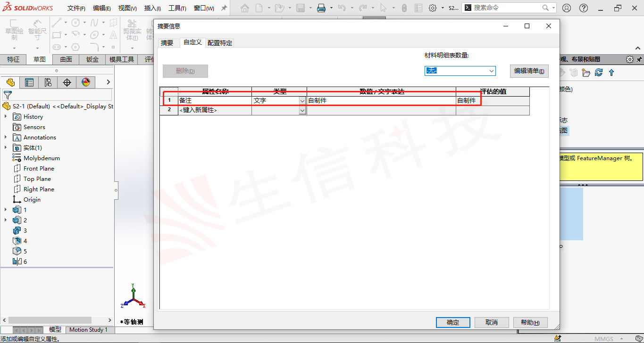Click the 确定 button to confirm
644x343 pixels.
tap(453, 322)
